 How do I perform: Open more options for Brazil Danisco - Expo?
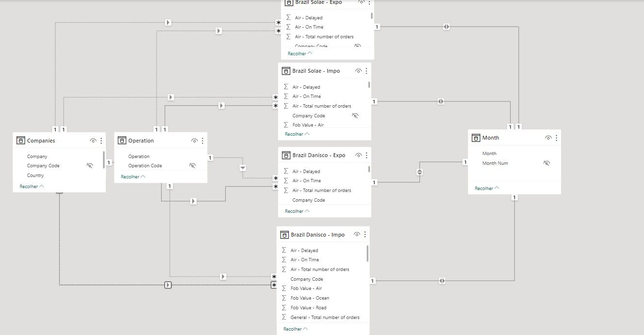click(x=366, y=155)
